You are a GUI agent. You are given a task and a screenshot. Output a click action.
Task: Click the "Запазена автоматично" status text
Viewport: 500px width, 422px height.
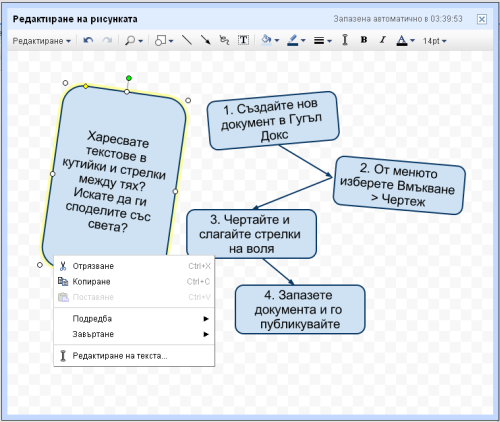[398, 19]
